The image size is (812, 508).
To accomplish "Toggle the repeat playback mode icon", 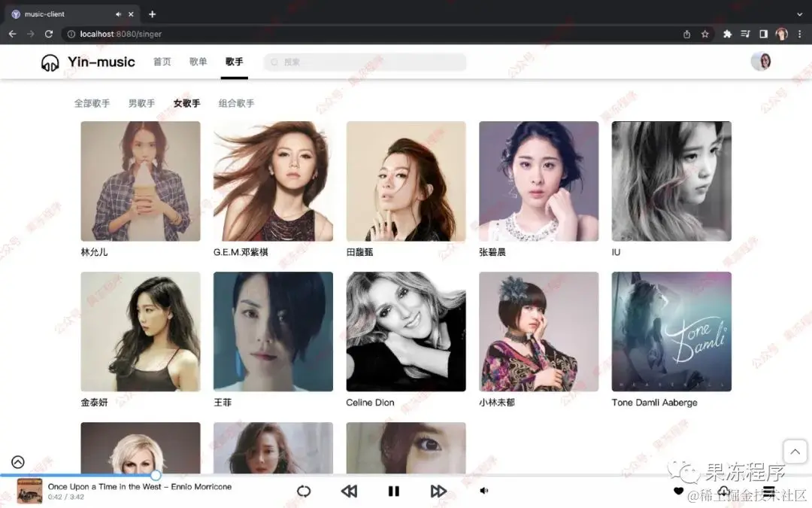I will 304,491.
